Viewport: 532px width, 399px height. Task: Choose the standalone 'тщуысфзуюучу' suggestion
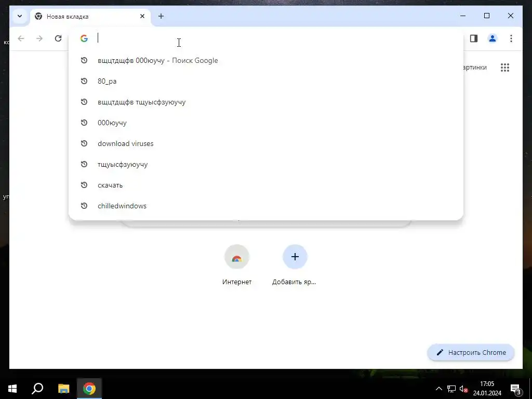tap(265, 164)
